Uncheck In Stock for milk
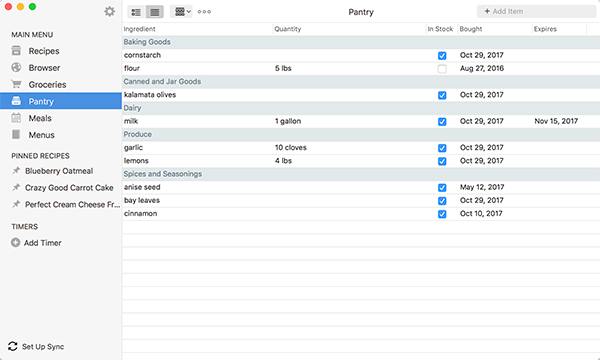The image size is (600, 360). coord(442,122)
